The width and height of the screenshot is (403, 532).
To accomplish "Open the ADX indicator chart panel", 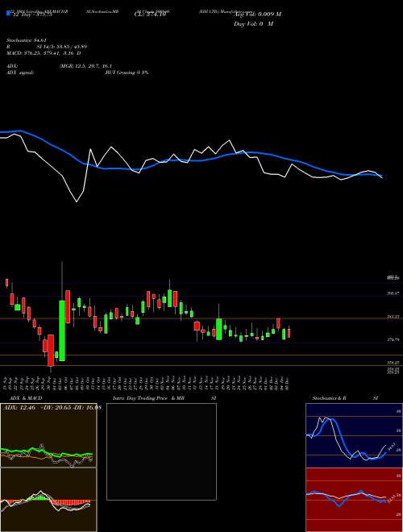I will tap(48, 435).
